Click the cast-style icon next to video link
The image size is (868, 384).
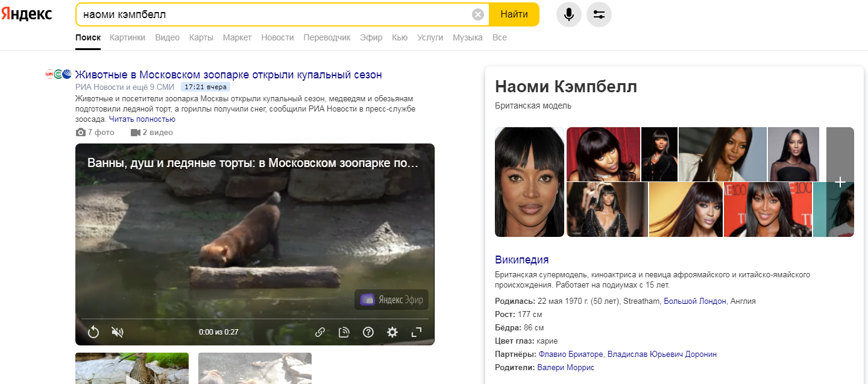click(344, 332)
